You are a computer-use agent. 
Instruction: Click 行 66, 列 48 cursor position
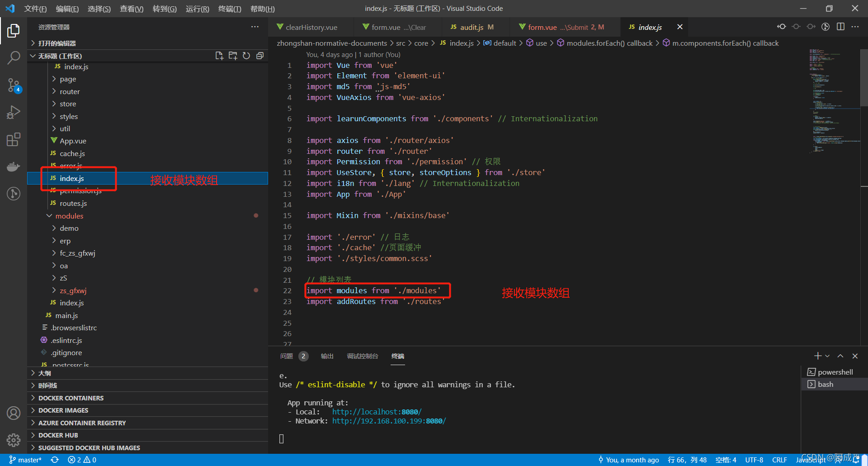[687, 460]
